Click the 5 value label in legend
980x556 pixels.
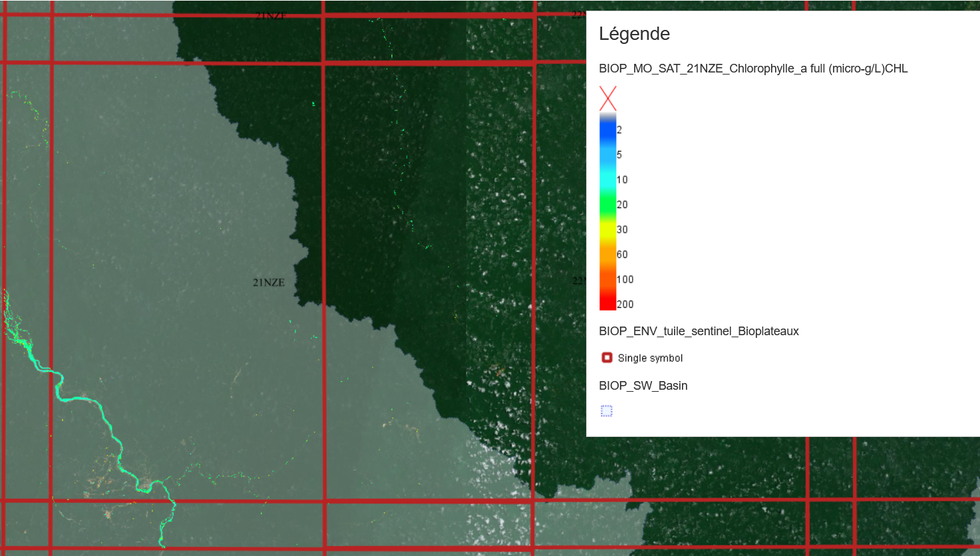pos(619,155)
